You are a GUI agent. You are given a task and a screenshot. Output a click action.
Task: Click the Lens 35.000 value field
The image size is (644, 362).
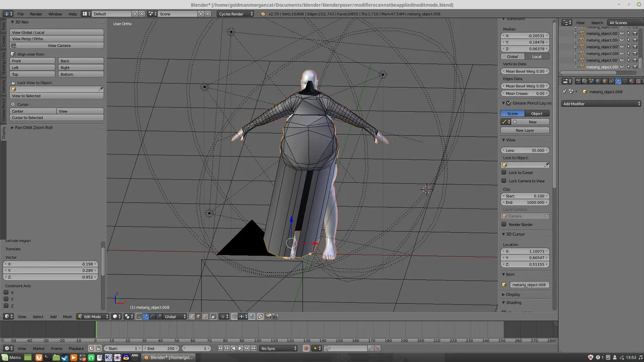click(x=525, y=150)
